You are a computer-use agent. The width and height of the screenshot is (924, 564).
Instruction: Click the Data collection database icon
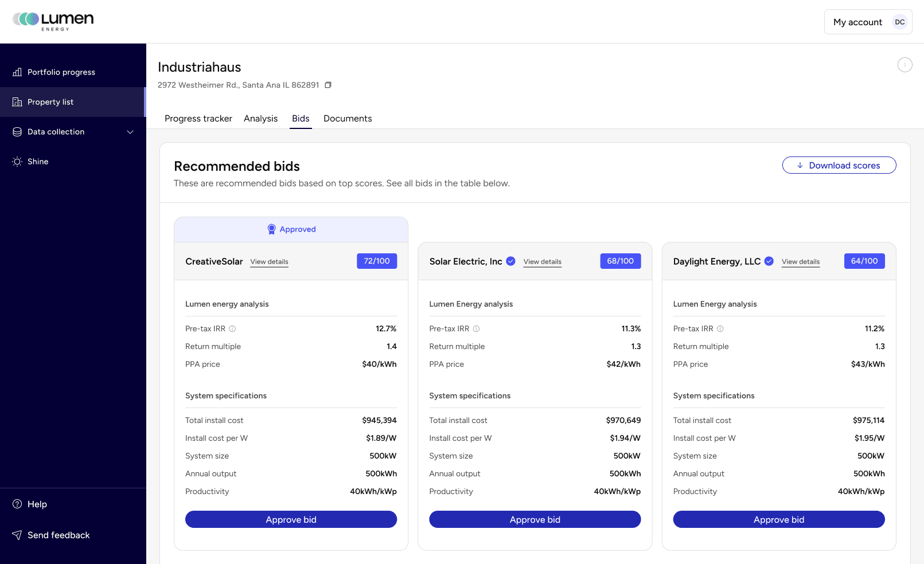(18, 132)
